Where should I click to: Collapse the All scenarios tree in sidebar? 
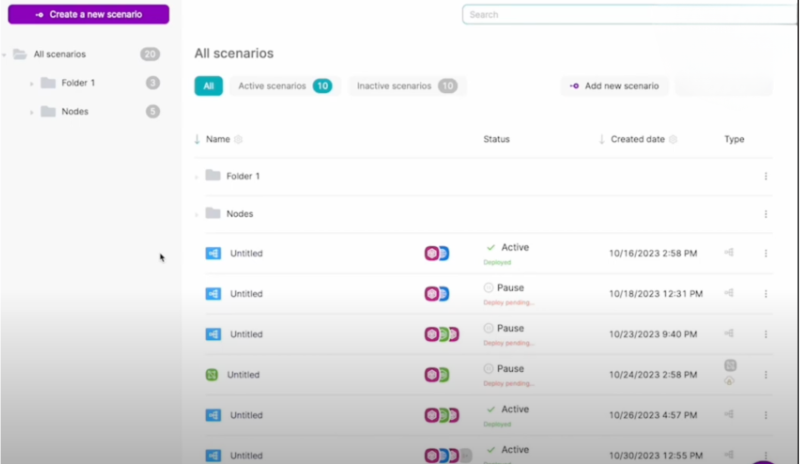coord(4,54)
